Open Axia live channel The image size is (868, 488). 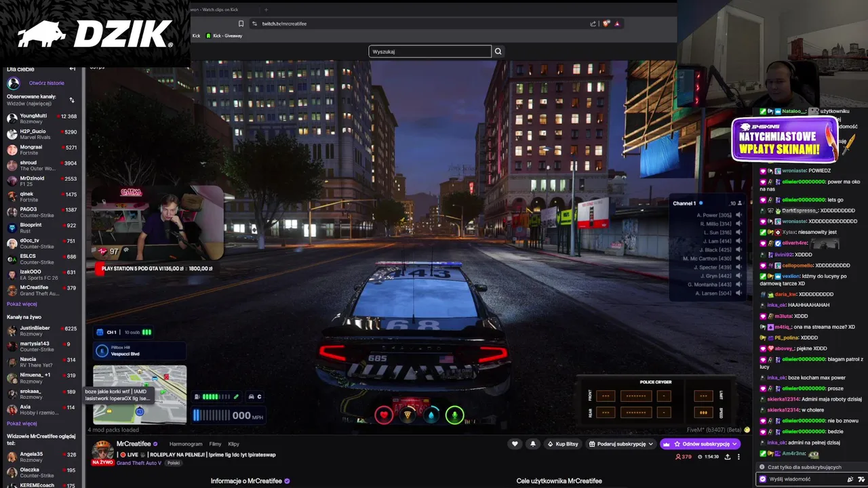coord(42,410)
